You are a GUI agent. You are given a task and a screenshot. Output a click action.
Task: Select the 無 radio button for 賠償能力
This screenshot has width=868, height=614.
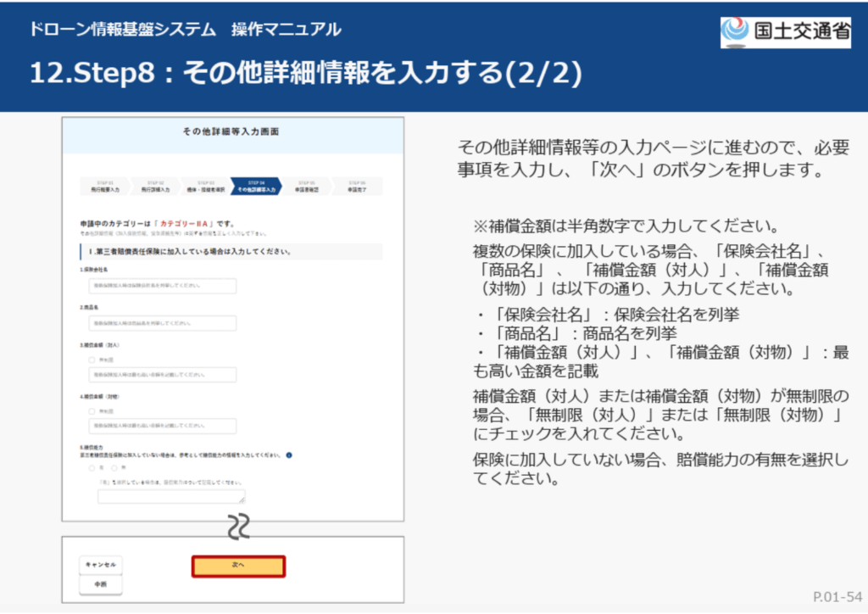(x=114, y=467)
